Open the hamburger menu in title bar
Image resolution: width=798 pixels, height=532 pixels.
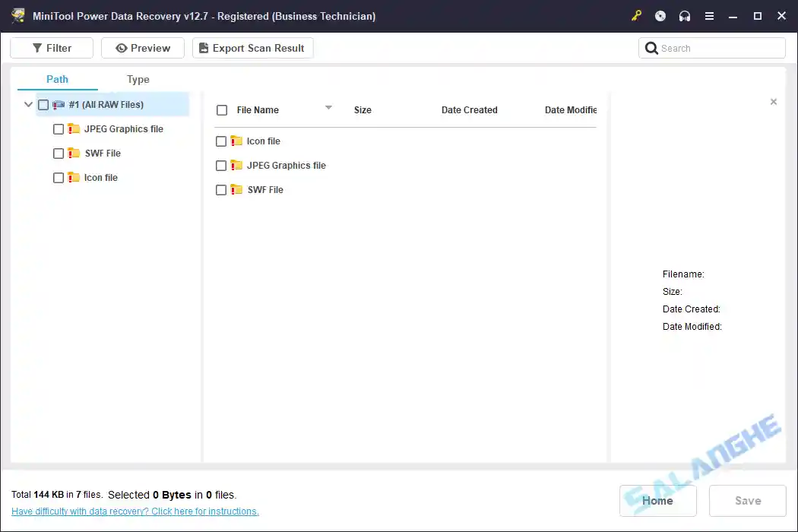[x=709, y=15]
